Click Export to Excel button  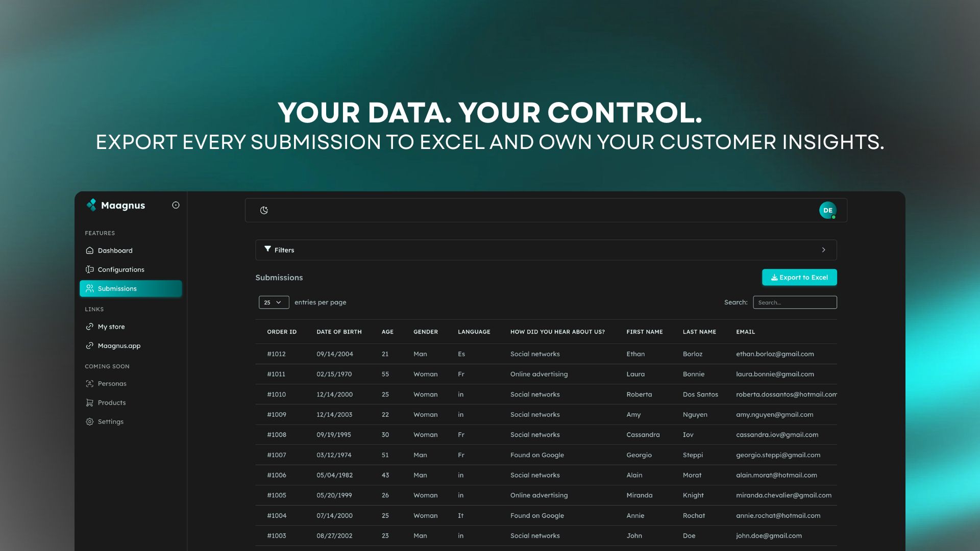coord(799,278)
